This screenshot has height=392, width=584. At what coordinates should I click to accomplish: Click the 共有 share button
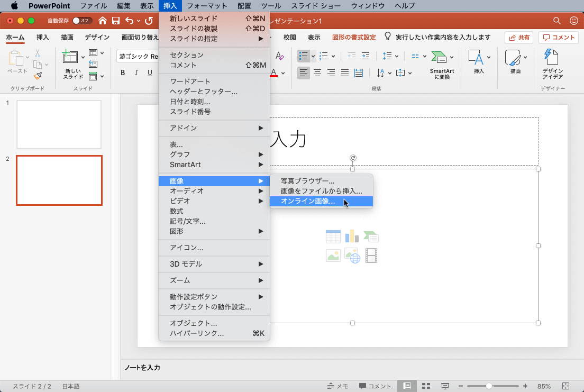pyautogui.click(x=519, y=37)
